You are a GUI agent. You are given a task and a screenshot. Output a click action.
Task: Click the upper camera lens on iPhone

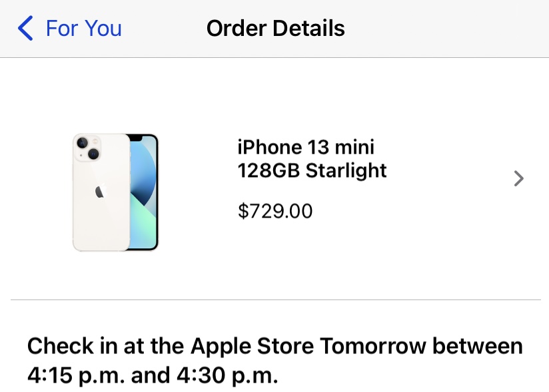coord(83,143)
